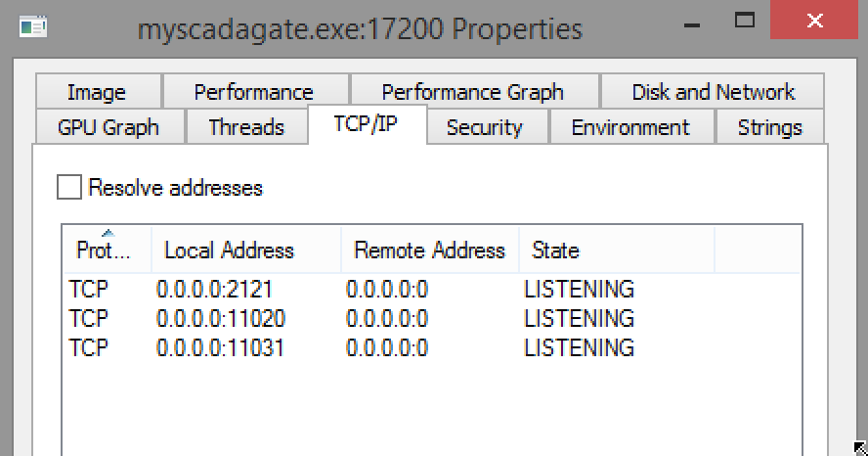This screenshot has height=456, width=868.
Task: Switch to the Disk and Network tab
Action: (713, 91)
